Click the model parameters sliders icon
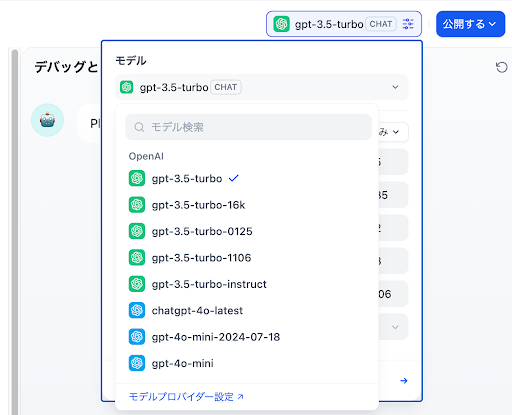 point(408,24)
